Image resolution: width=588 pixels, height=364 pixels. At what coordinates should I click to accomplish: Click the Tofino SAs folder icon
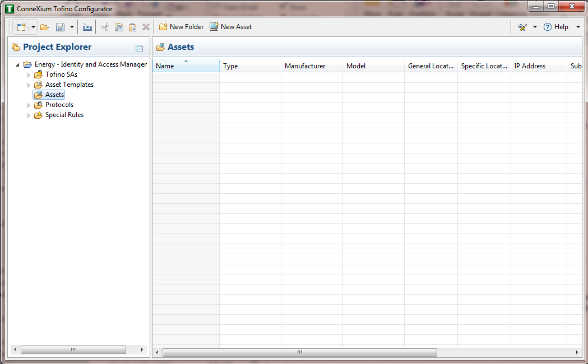[x=38, y=74]
